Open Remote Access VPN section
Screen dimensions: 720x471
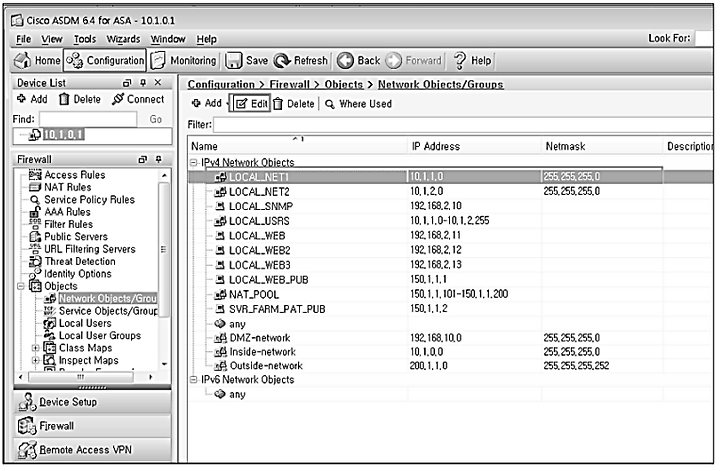(92, 450)
